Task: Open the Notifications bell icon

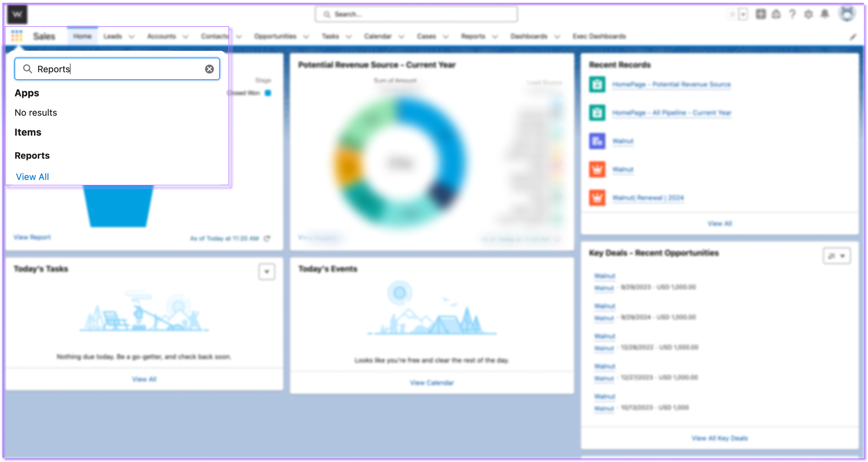Action: point(825,14)
